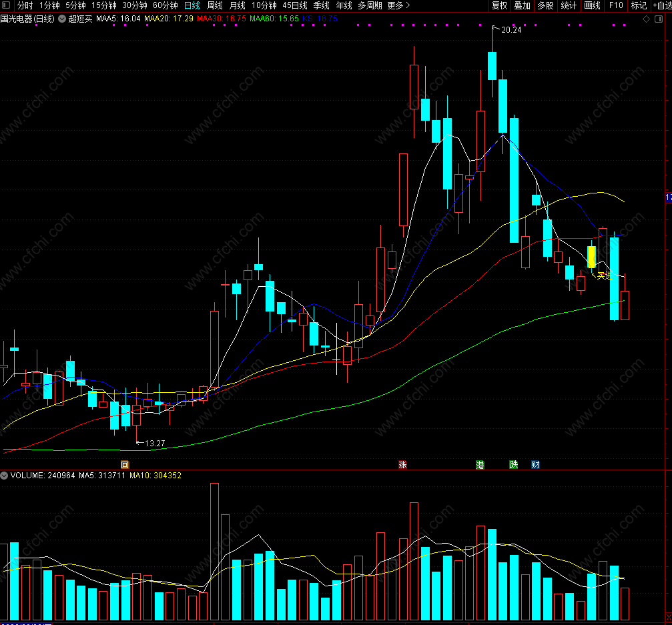Select the 5分钟 period tab
This screenshot has height=625, width=672.
[75, 5]
